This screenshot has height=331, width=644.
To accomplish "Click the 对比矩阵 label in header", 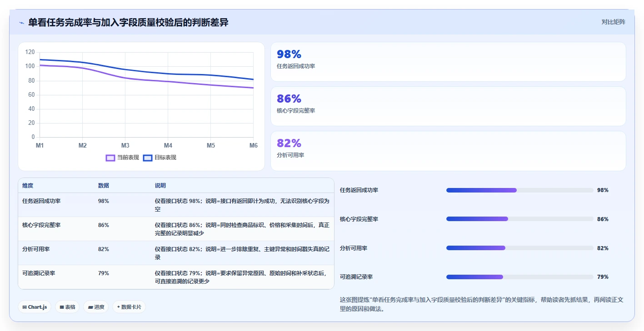I will point(613,22).
